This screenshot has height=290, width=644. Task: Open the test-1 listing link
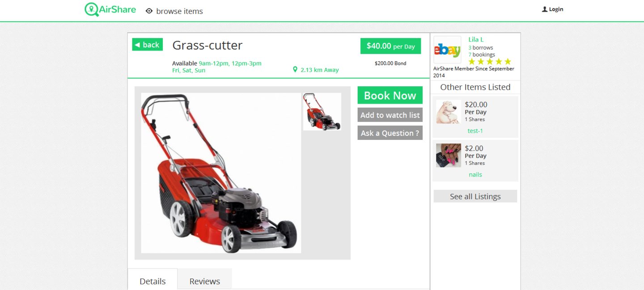475,131
